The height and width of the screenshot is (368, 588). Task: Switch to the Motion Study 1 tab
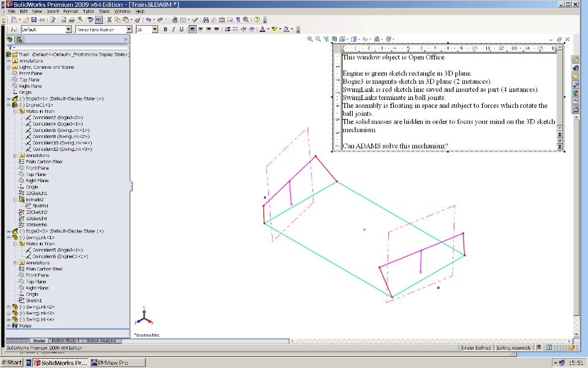(x=66, y=341)
